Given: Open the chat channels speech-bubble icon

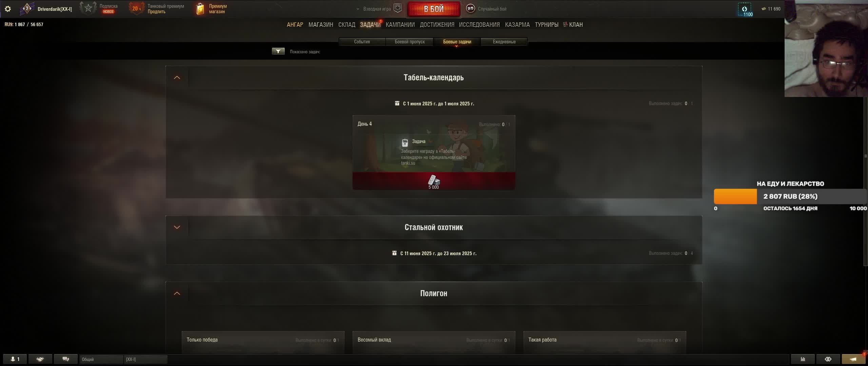Looking at the screenshot, I should tap(66, 359).
